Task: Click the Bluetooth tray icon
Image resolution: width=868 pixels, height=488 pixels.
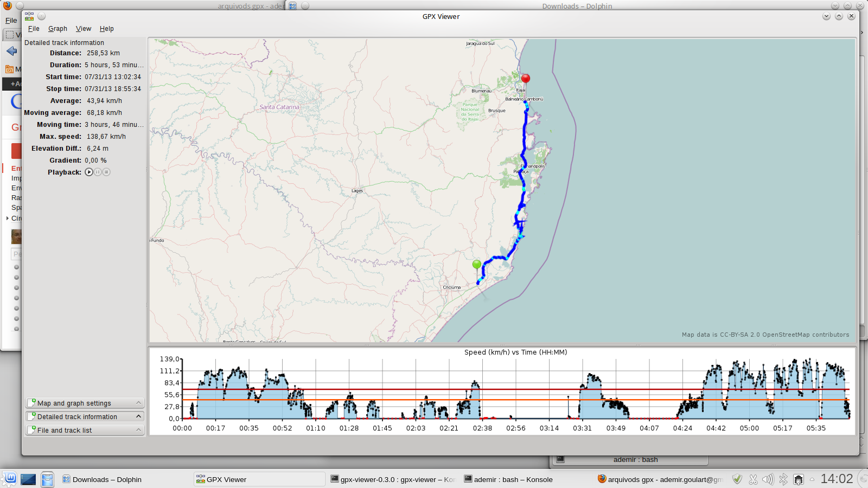Action: 783,479
